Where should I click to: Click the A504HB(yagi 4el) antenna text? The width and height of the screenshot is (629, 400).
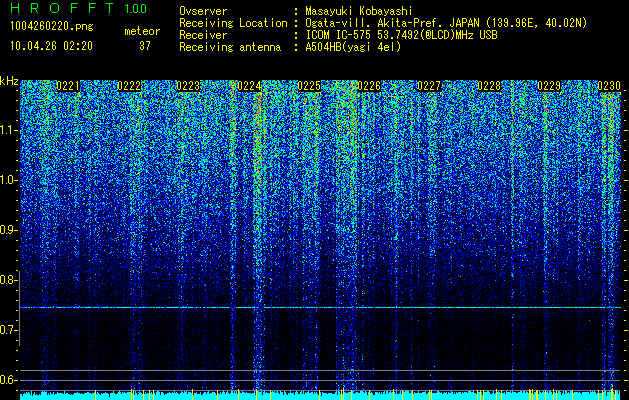coord(353,47)
